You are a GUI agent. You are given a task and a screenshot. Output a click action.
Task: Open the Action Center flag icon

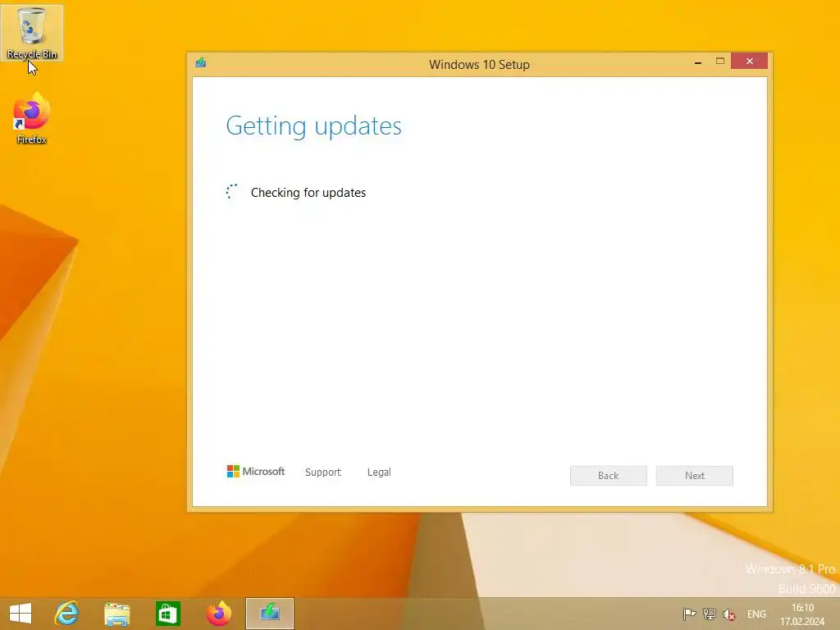[689, 614]
